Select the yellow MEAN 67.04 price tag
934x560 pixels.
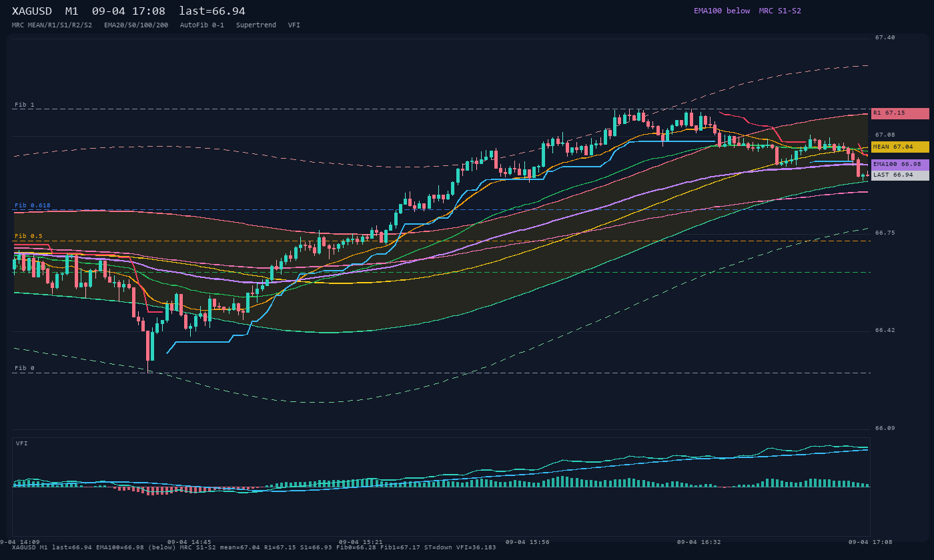point(900,147)
